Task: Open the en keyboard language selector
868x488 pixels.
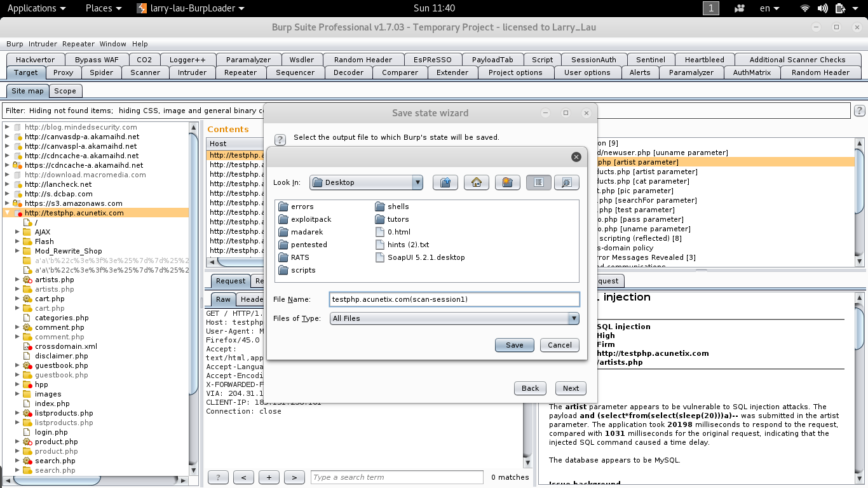Action: click(770, 8)
